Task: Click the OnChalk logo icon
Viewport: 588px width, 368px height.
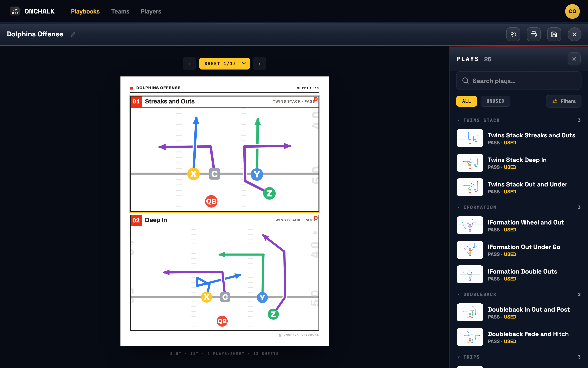Action: (14, 11)
